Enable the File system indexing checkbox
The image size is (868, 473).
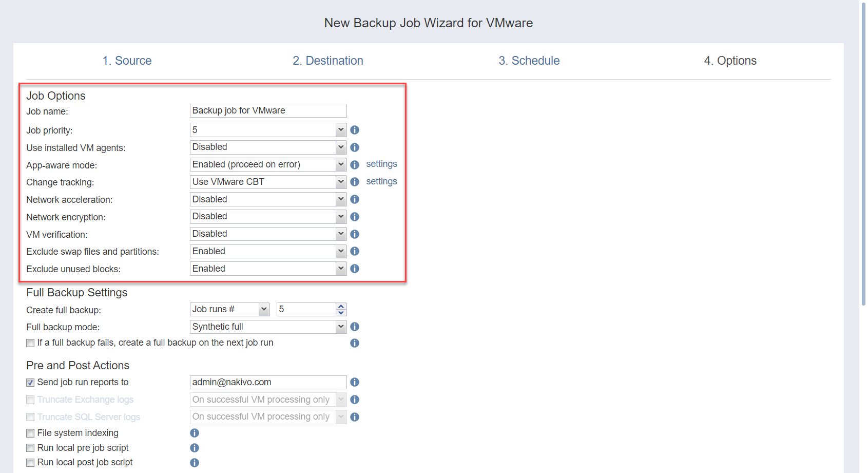[31, 433]
